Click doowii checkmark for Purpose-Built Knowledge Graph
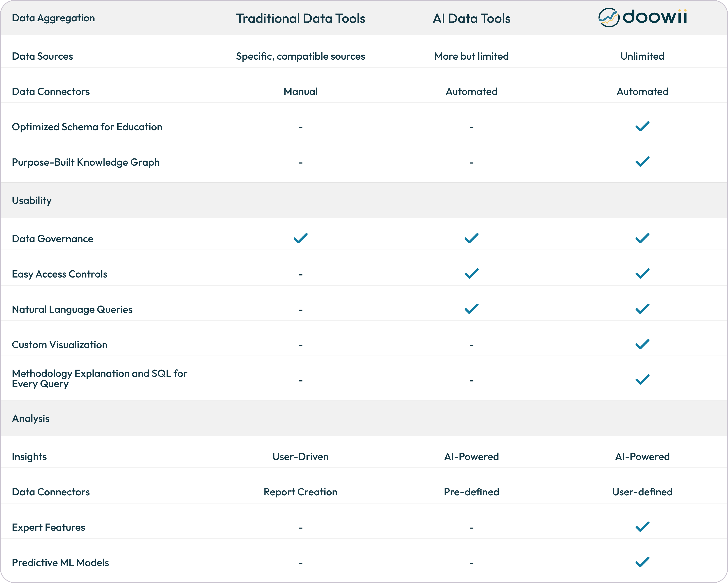 pyautogui.click(x=642, y=162)
